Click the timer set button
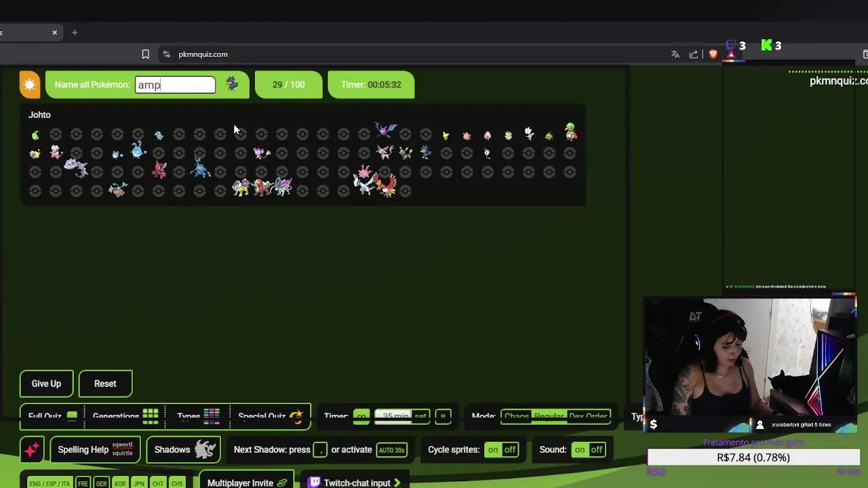The height and width of the screenshot is (488, 868). (x=420, y=416)
